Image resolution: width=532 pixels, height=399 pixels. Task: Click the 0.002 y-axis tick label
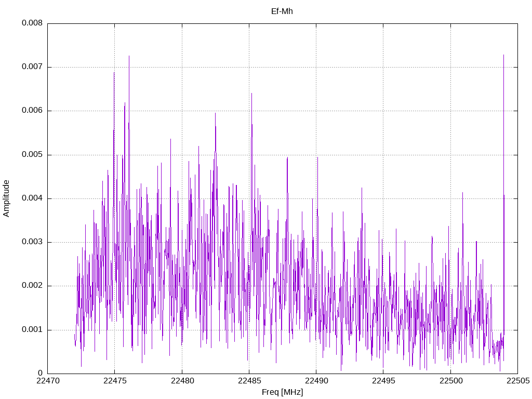(x=32, y=286)
